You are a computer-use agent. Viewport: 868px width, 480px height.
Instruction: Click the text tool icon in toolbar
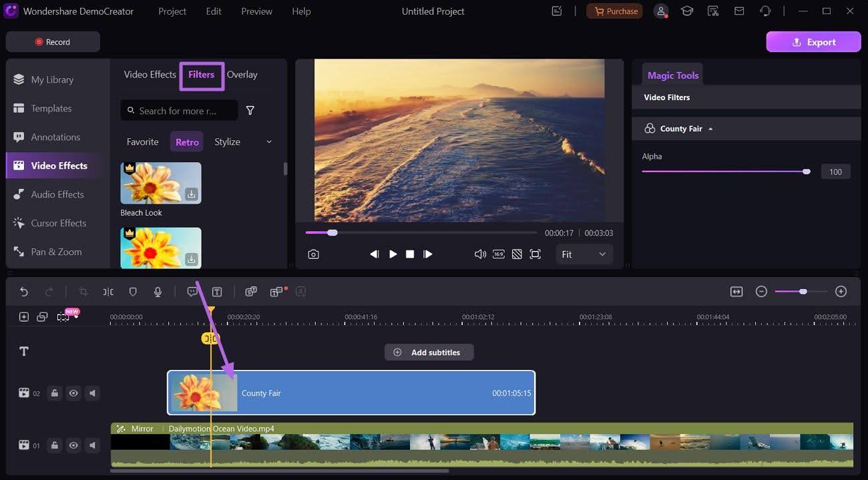[x=217, y=292]
